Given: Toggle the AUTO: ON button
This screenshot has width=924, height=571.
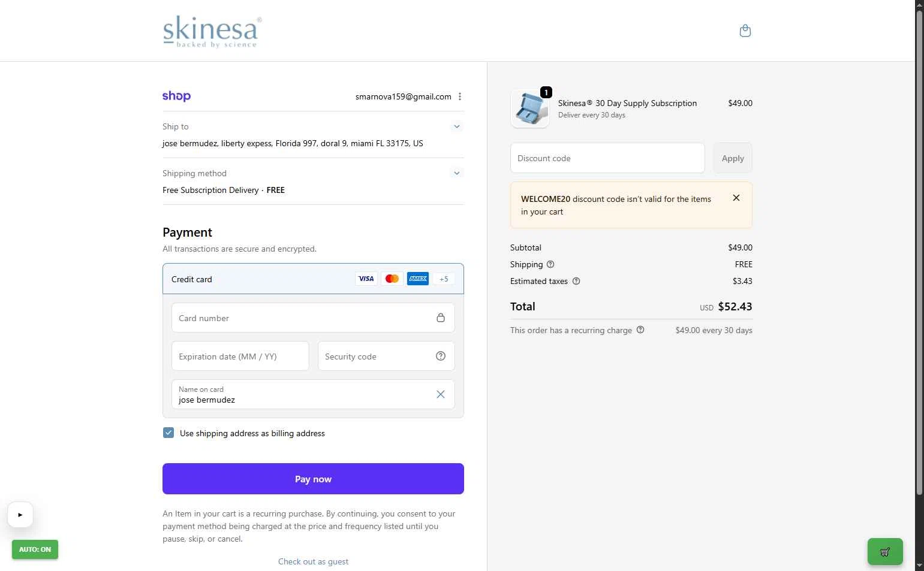Looking at the screenshot, I should point(35,549).
